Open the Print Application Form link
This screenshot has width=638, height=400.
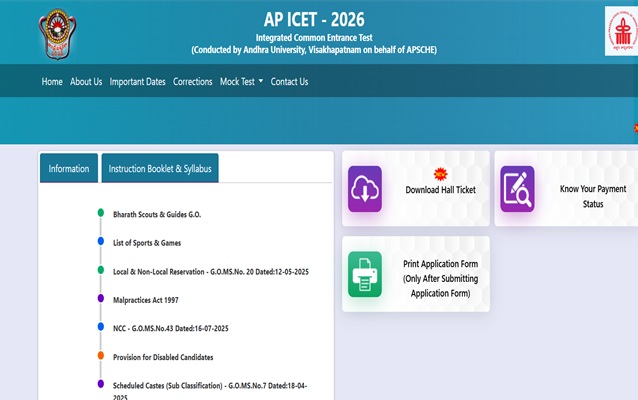[440, 278]
